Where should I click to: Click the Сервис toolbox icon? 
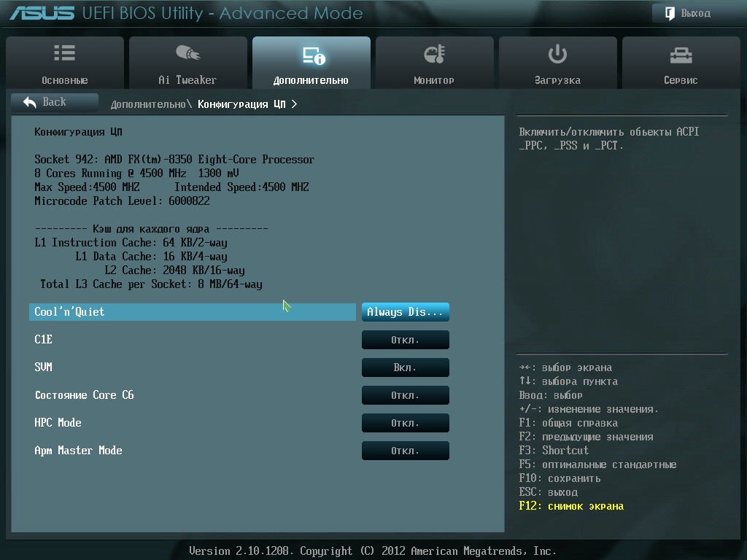pyautogui.click(x=681, y=54)
